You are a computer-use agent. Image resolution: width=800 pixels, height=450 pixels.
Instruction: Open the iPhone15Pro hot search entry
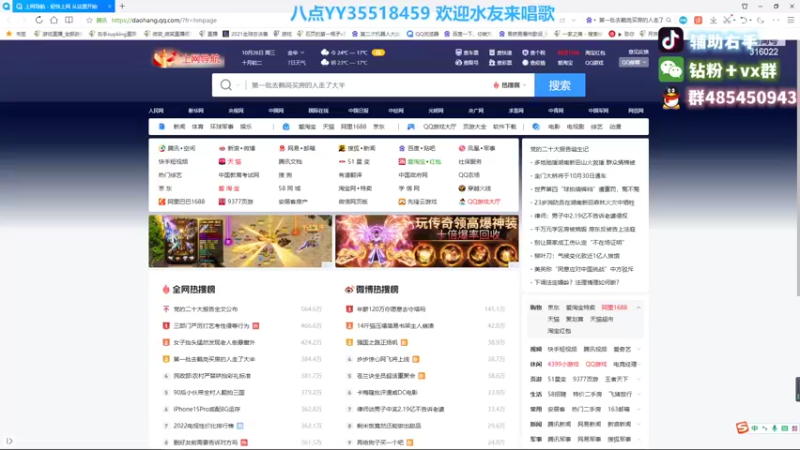(x=207, y=409)
